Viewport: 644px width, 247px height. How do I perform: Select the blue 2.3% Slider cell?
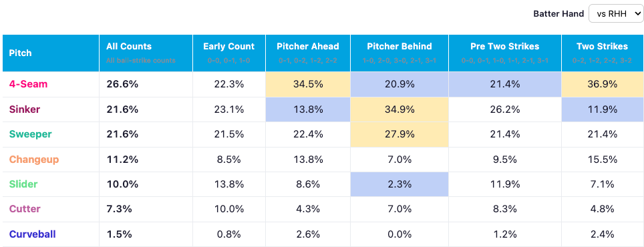click(399, 184)
